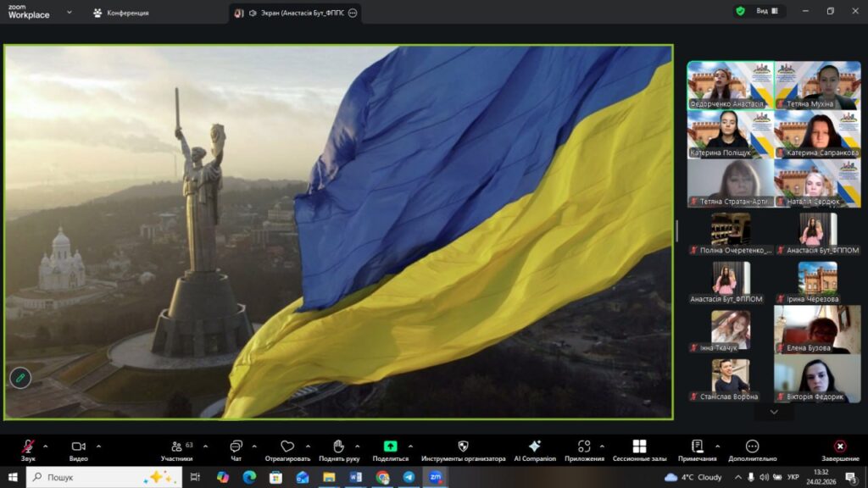Click the red Завершение end button
868x488 pixels.
(839, 446)
